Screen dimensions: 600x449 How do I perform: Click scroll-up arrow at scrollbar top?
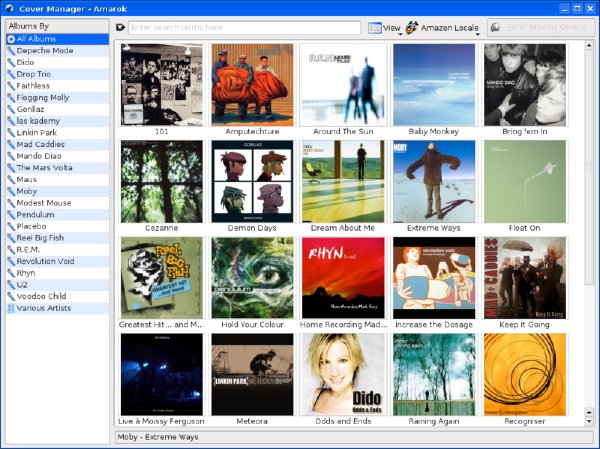click(589, 45)
